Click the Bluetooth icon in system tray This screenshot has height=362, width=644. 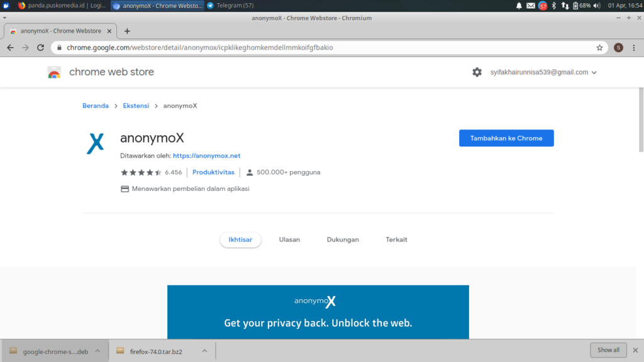(553, 6)
